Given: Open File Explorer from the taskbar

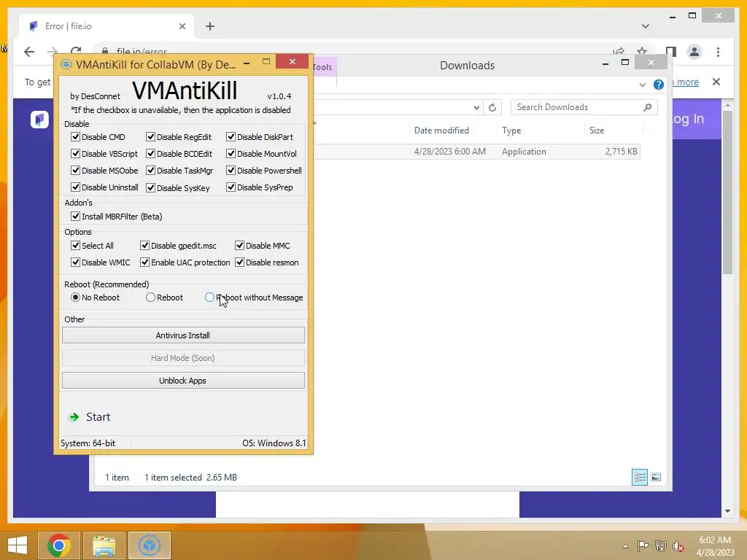Looking at the screenshot, I should [x=104, y=545].
